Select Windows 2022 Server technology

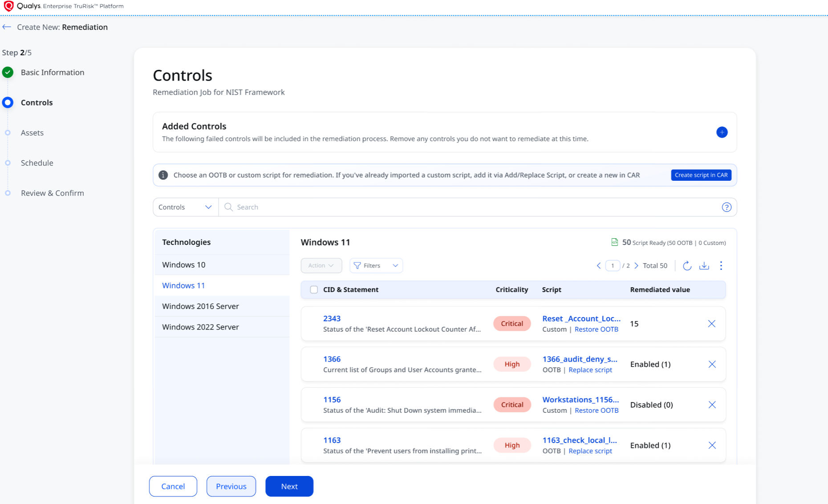pos(222,327)
